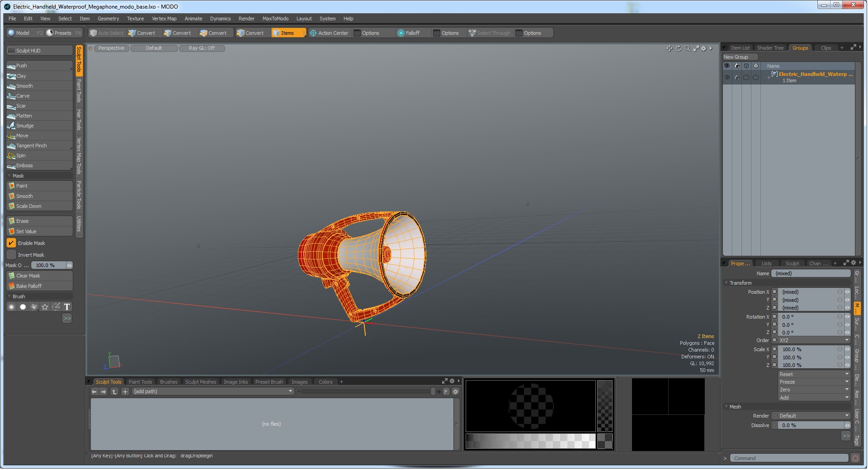Open the Order XYZ dropdown
Viewport: 868px width, 470px height.
click(815, 340)
